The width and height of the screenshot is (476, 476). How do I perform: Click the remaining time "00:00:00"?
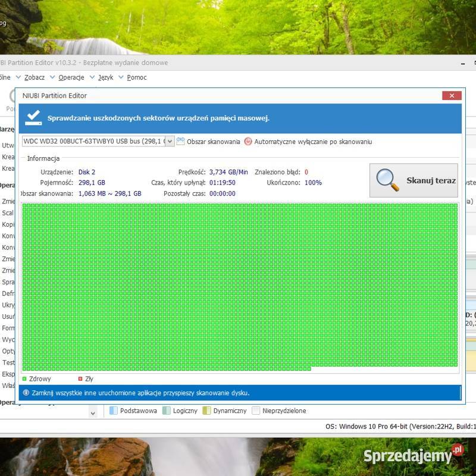222,193
